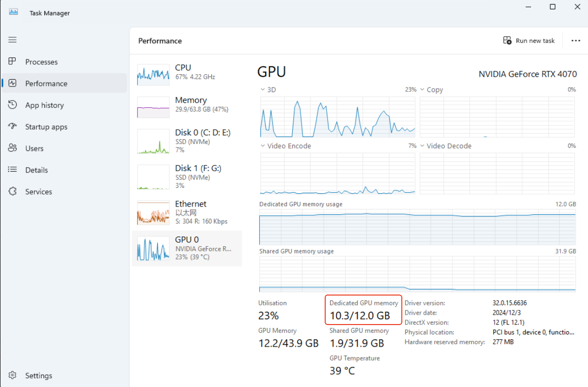Select the Performance page

click(x=64, y=83)
